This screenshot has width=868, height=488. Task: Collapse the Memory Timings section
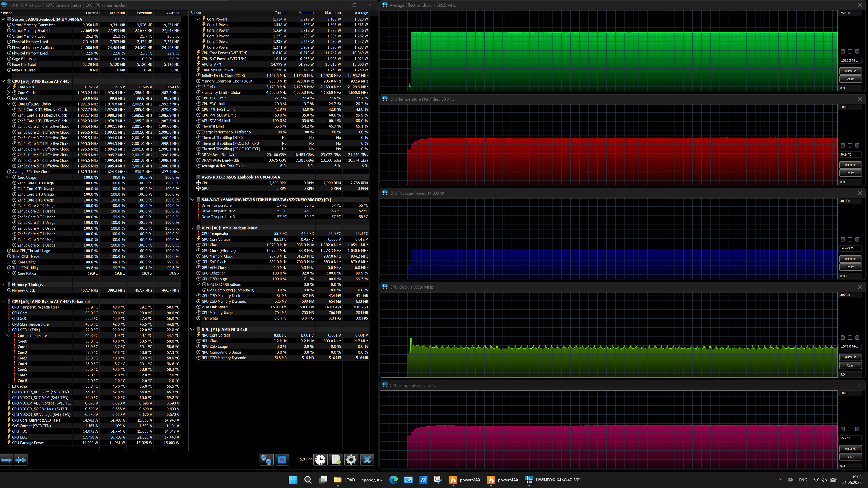(3, 284)
